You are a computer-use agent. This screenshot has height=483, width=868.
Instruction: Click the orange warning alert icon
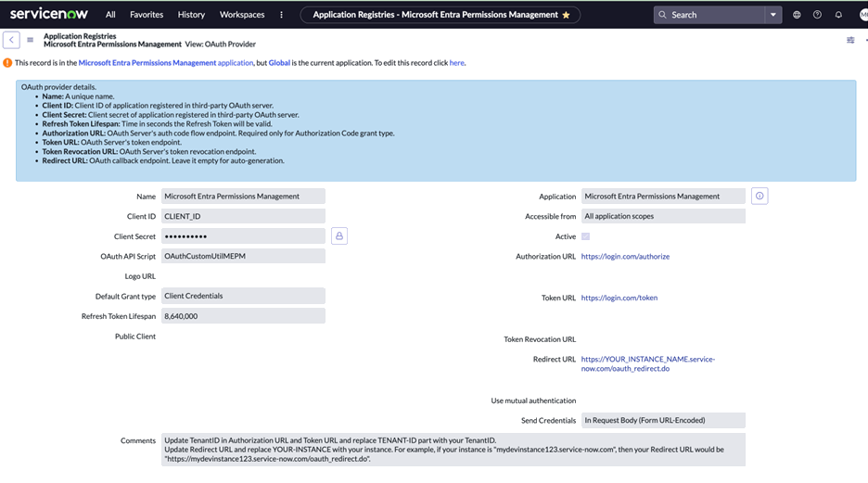point(7,62)
